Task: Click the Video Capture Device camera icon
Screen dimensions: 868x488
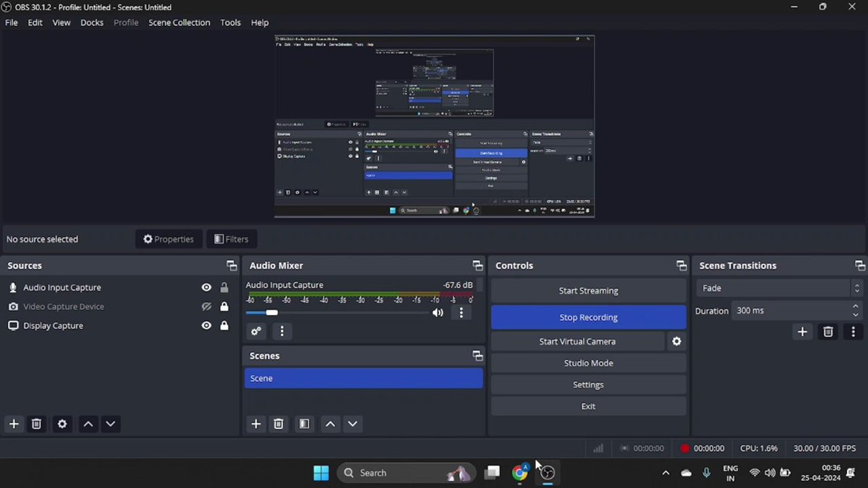Action: (13, 307)
